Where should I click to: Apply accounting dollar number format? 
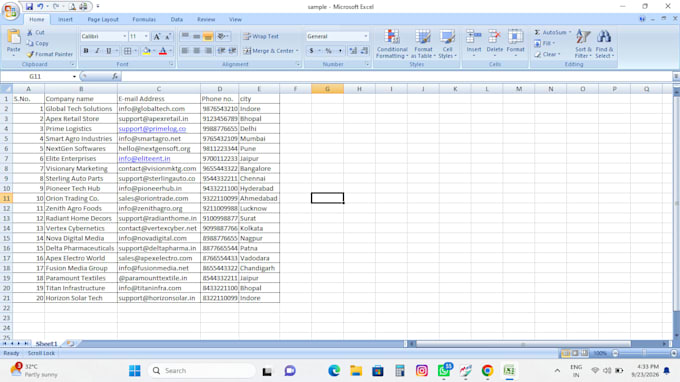point(311,51)
